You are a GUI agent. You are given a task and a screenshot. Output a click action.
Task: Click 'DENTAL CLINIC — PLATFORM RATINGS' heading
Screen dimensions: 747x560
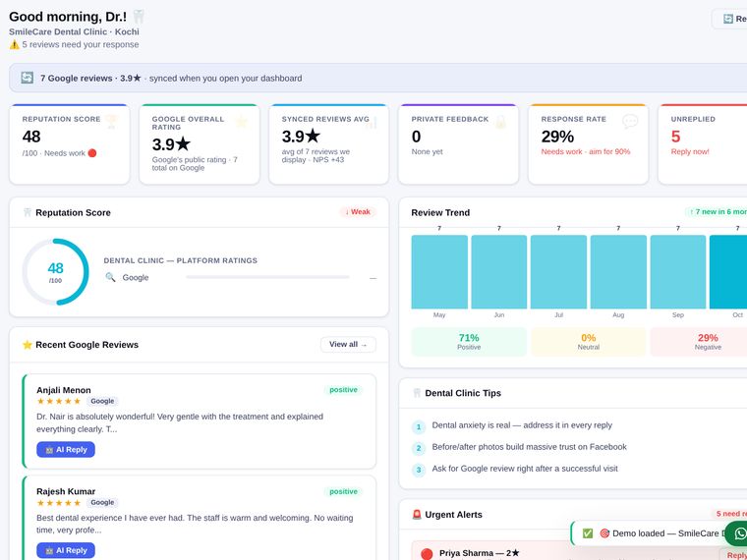point(181,260)
